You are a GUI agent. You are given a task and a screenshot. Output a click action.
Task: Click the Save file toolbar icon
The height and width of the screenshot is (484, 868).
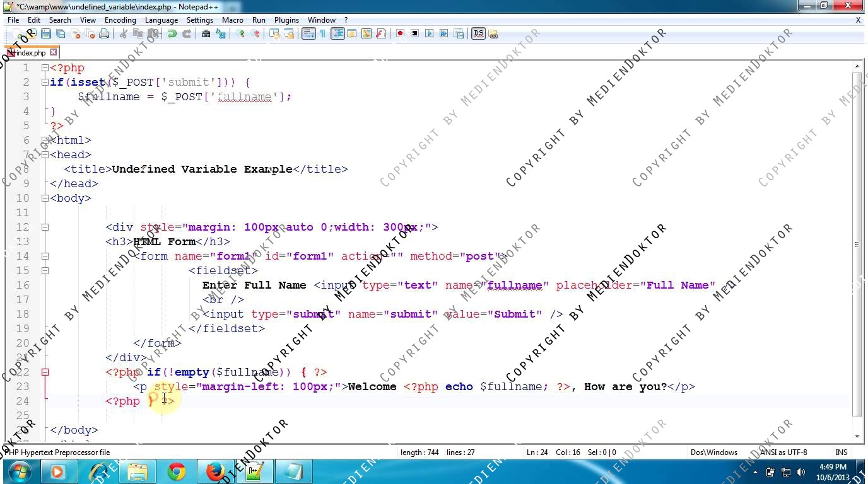45,34
